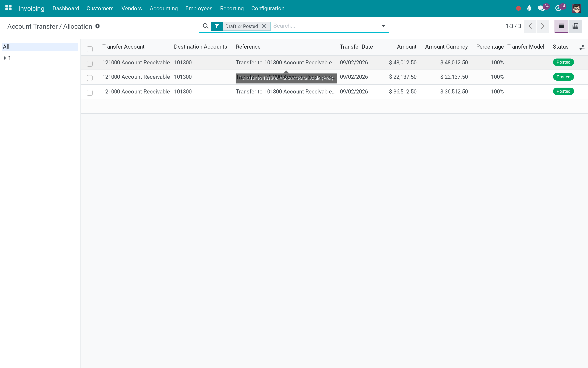The image size is (588, 368).
Task: Click the 1-3 / 3 pager counter
Action: (513, 26)
